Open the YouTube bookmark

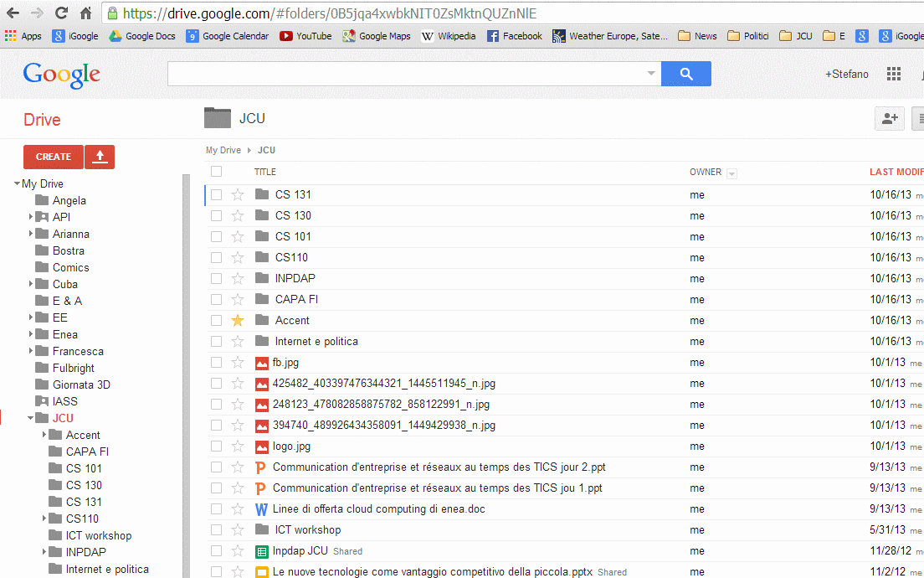click(x=305, y=36)
